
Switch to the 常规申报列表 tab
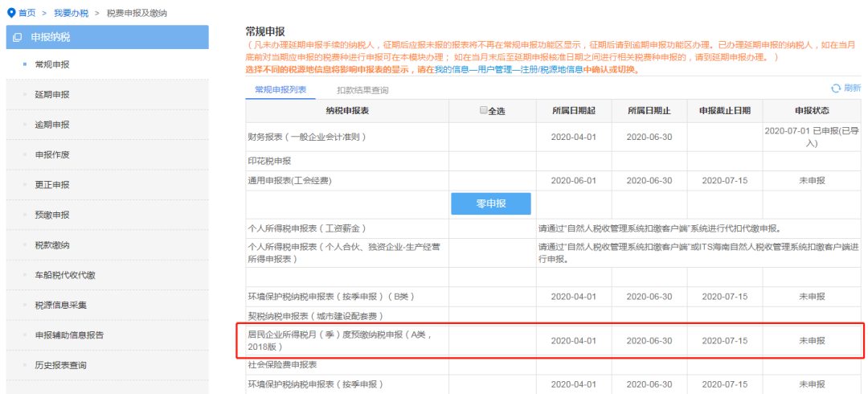(280, 89)
